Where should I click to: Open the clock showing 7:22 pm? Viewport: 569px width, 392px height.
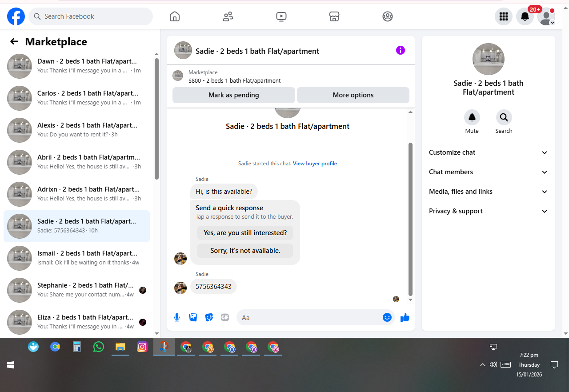(x=529, y=365)
